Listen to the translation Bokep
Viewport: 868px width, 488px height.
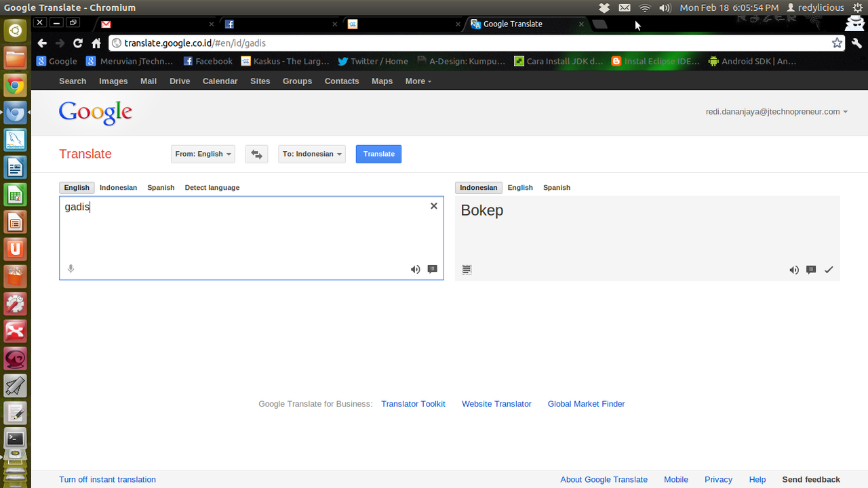(794, 270)
